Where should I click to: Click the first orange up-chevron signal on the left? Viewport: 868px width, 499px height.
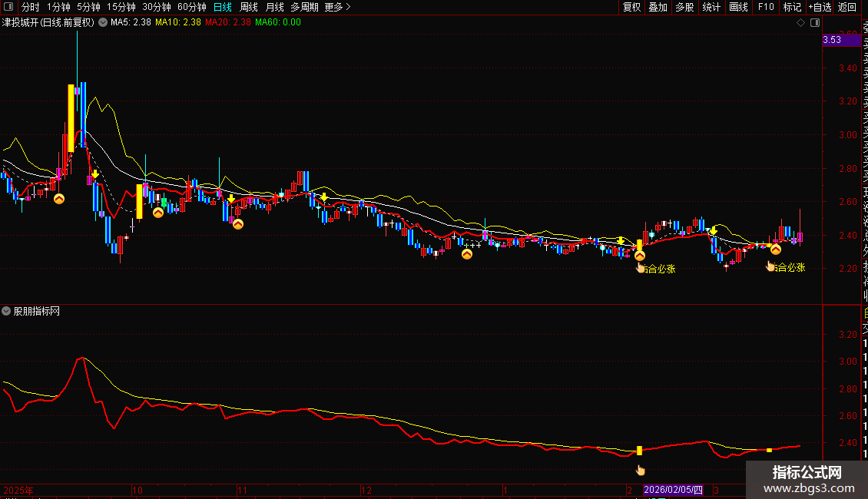(59, 199)
